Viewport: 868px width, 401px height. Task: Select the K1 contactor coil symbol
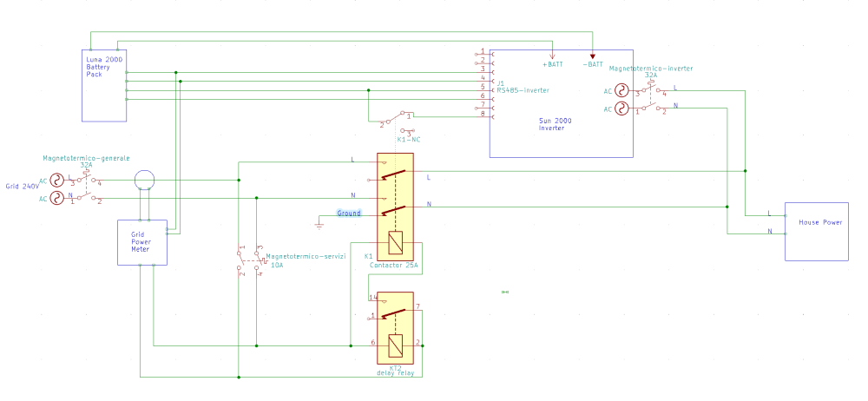pyautogui.click(x=395, y=241)
